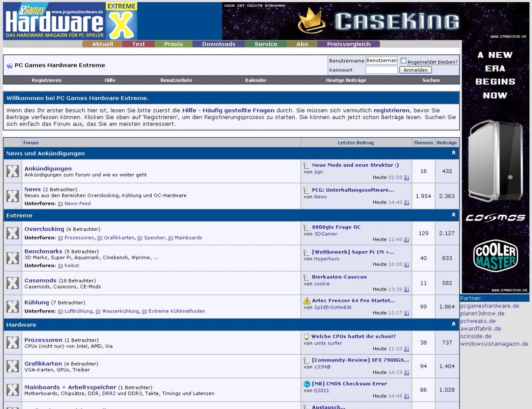
Task: Click the PC Games Hardware Extreme logo
Action: click(70, 21)
